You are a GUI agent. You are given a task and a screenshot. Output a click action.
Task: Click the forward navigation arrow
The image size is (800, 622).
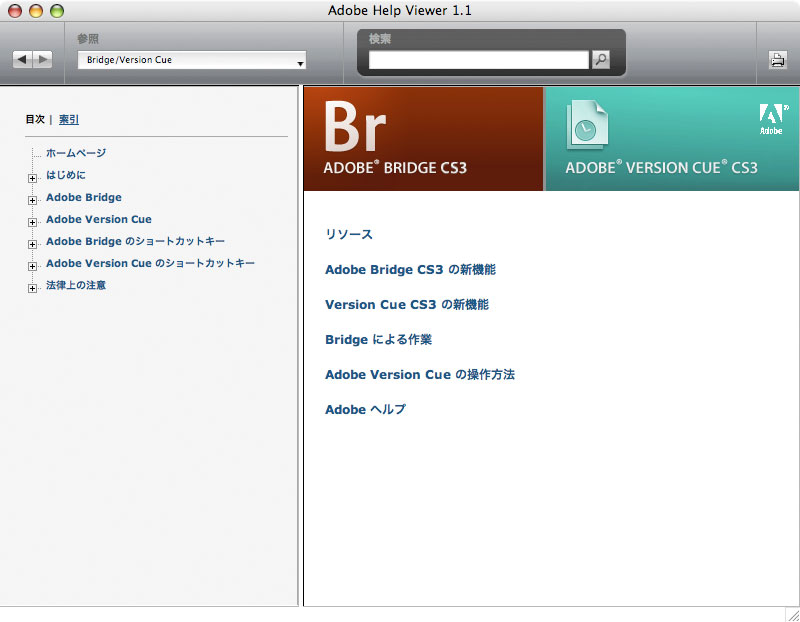[42, 60]
